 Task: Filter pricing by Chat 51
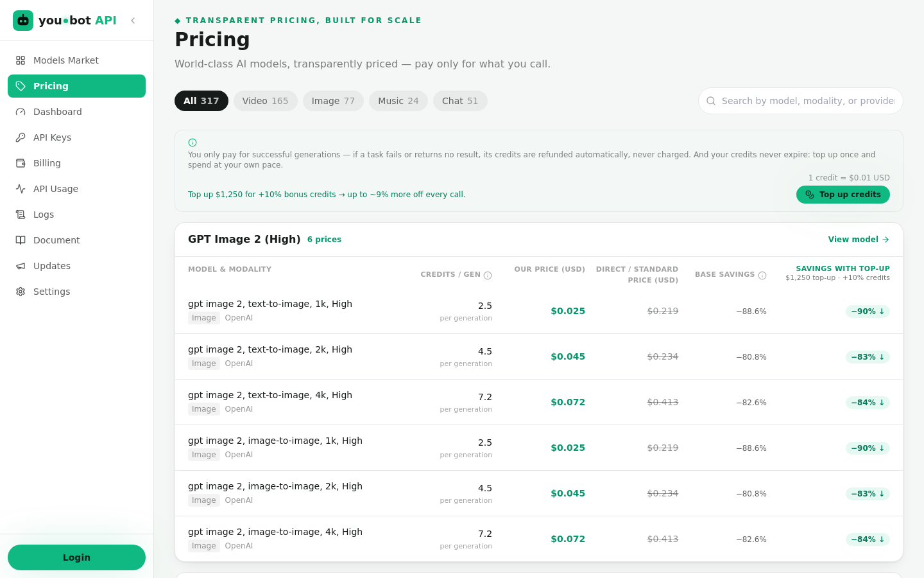click(460, 101)
